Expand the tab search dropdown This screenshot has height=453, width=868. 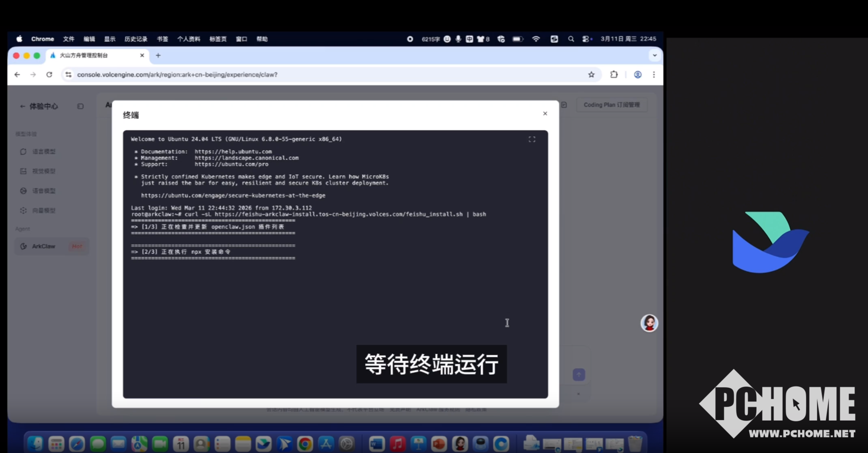654,55
